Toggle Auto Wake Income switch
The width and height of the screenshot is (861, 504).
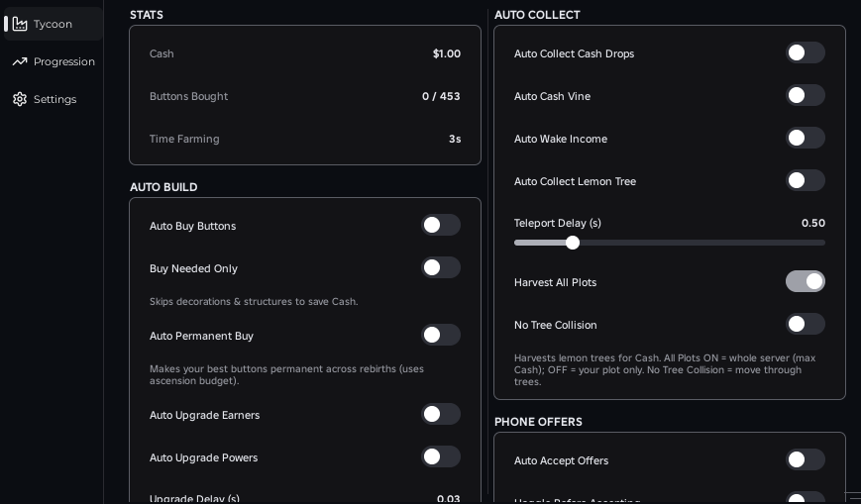click(x=805, y=138)
